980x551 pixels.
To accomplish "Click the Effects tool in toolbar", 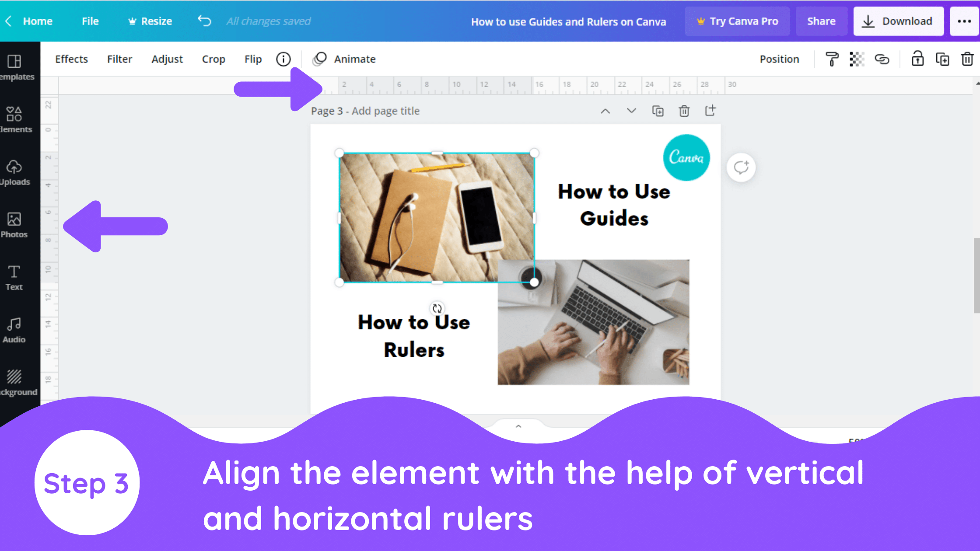I will click(x=71, y=59).
